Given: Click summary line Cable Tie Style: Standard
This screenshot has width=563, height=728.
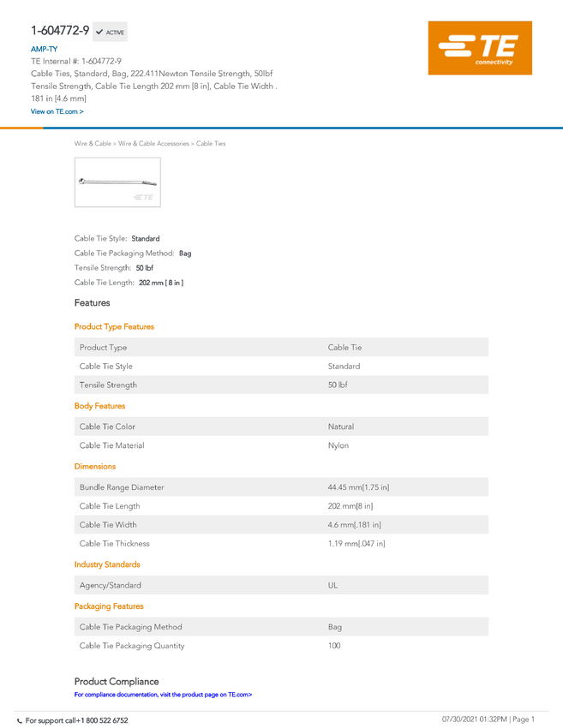Looking at the screenshot, I should pos(117,239).
